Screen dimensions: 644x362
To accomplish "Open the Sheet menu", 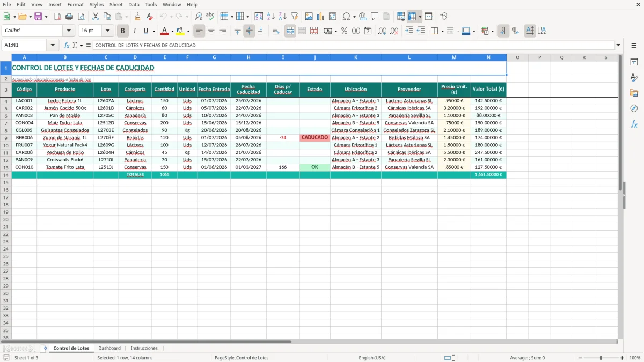I will (116, 4).
